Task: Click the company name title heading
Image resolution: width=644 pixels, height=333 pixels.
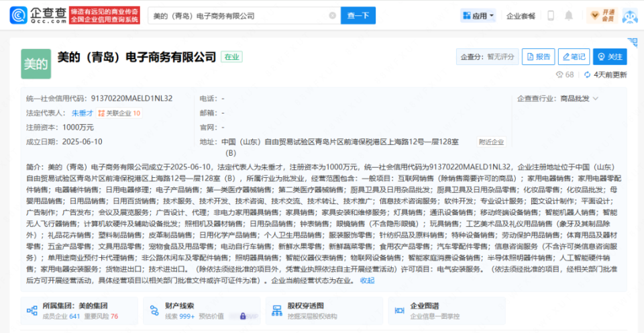Action: [x=136, y=57]
